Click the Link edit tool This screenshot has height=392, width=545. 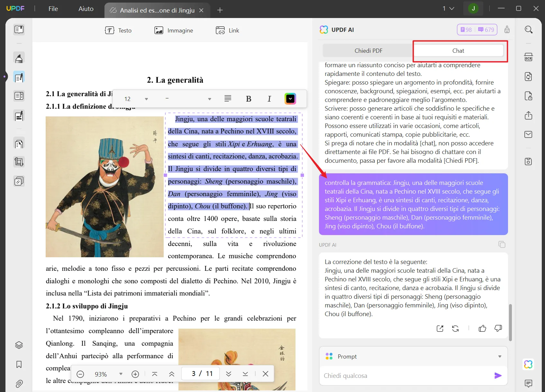[227, 30]
